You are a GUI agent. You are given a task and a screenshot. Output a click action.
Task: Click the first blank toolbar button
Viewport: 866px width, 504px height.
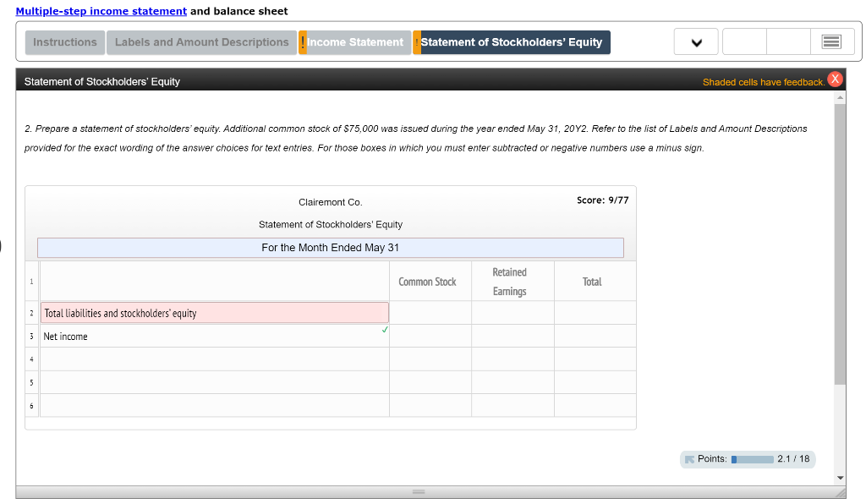(x=744, y=42)
